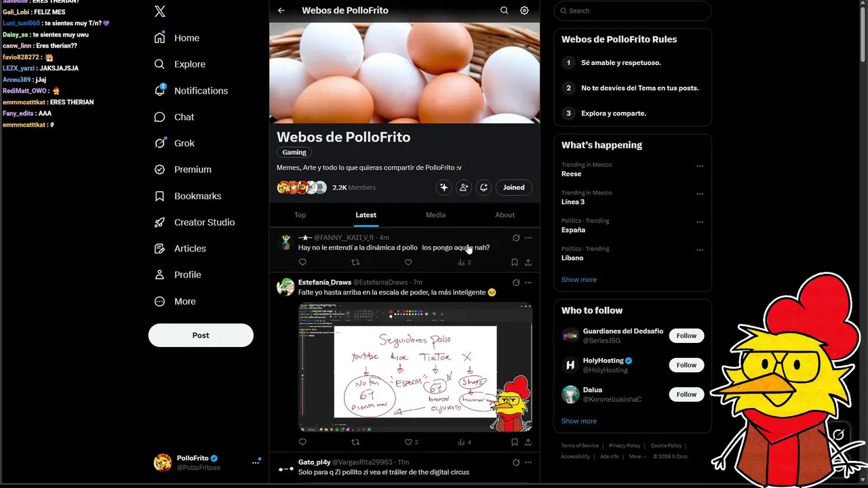Like Estefanía_Draws' post with the heart icon
This screenshot has width=868, height=488.
click(x=408, y=442)
